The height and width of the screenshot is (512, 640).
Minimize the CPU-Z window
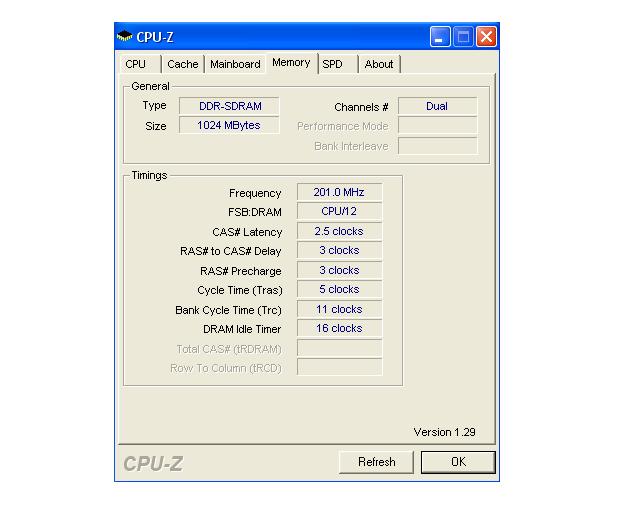tap(440, 37)
